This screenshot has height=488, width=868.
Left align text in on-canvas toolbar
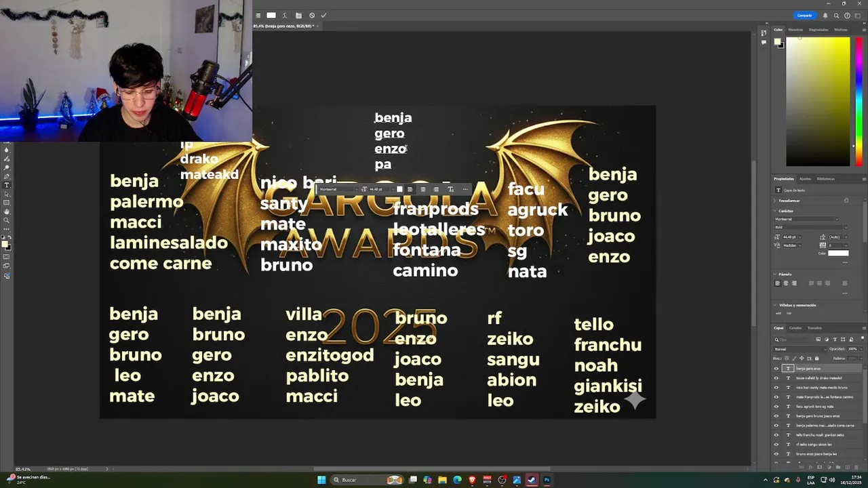pos(410,189)
